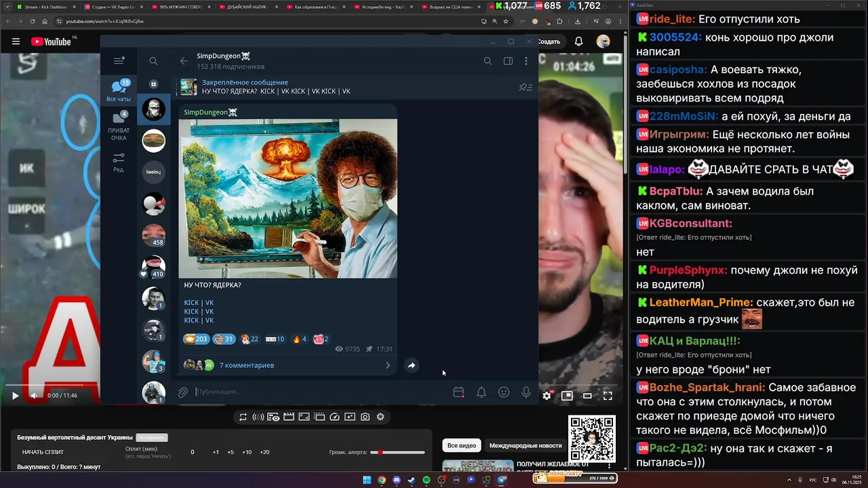
Task: Enter YouTube fullscreen
Action: coord(608,396)
